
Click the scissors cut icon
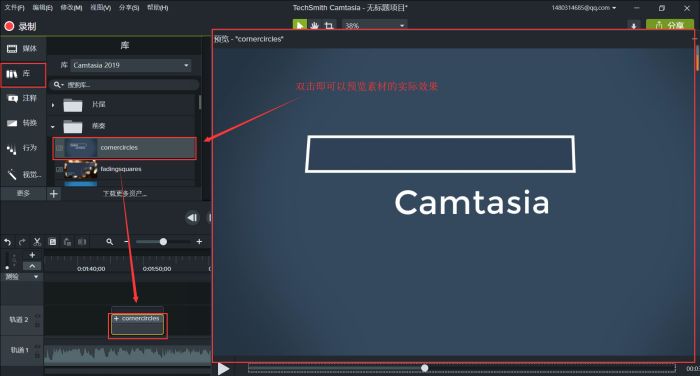(37, 242)
